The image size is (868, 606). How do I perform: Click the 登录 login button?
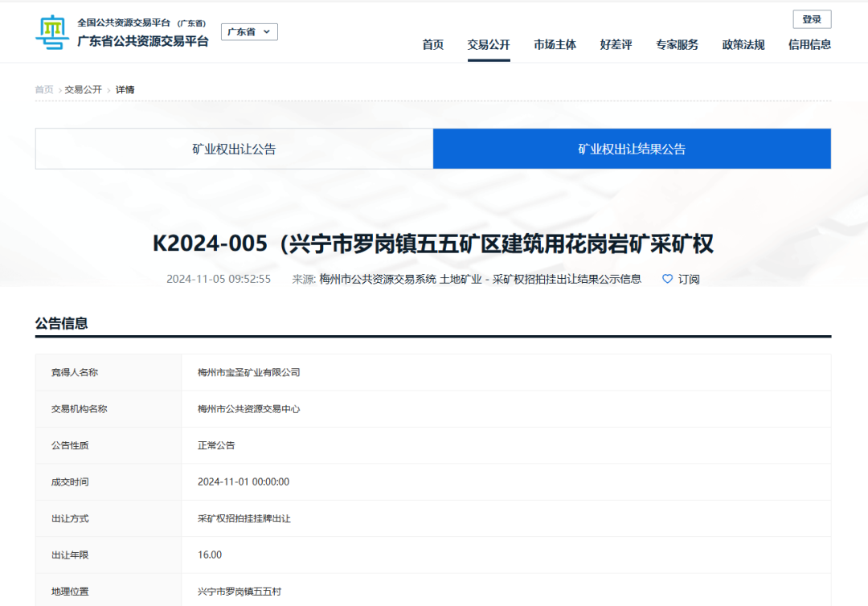(812, 19)
